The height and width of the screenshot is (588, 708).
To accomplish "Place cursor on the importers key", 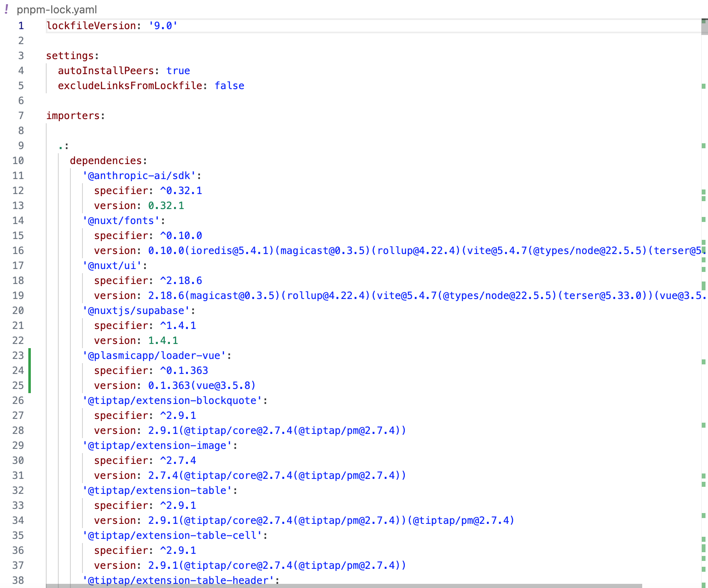I will coord(73,116).
